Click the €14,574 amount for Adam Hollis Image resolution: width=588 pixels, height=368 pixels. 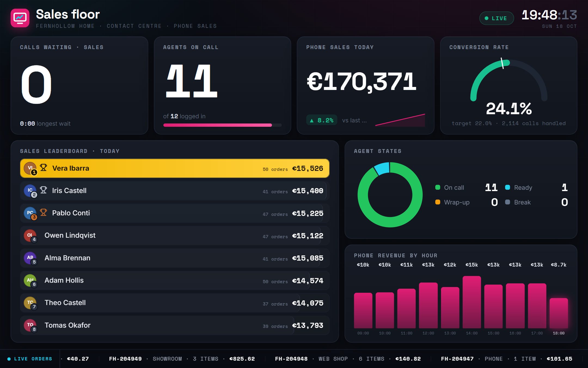click(x=308, y=280)
